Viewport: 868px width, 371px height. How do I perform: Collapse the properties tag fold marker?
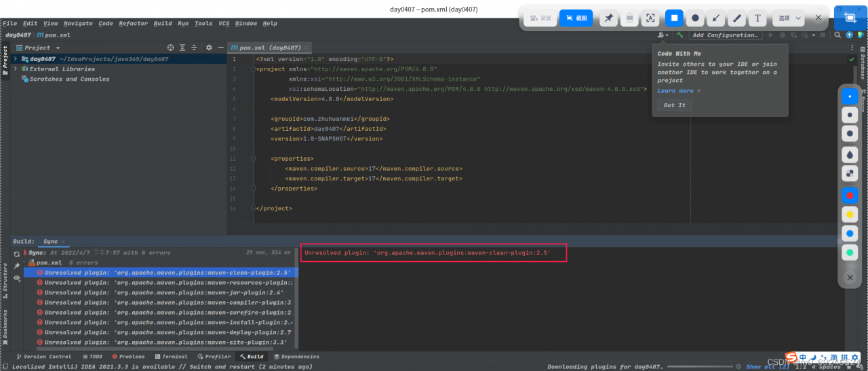click(253, 158)
